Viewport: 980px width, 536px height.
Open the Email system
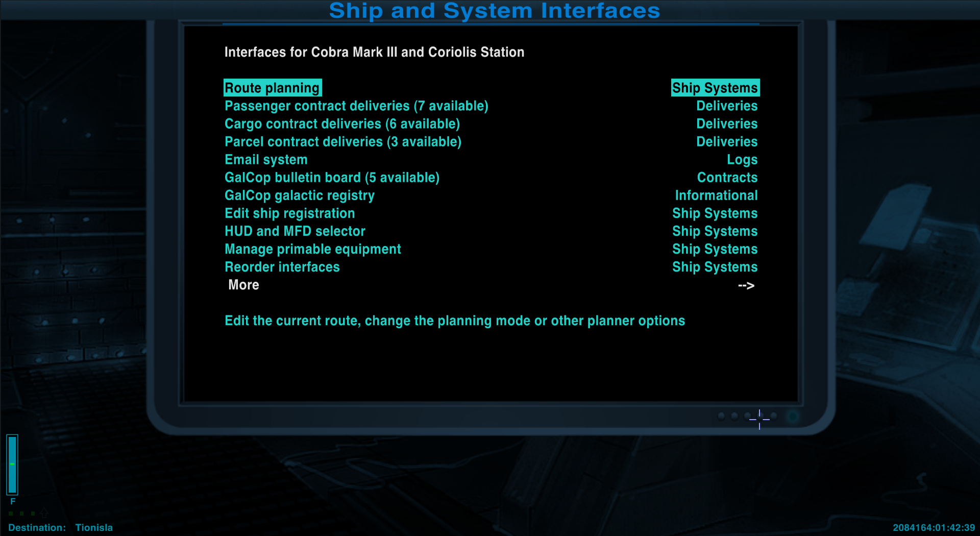[x=266, y=159]
